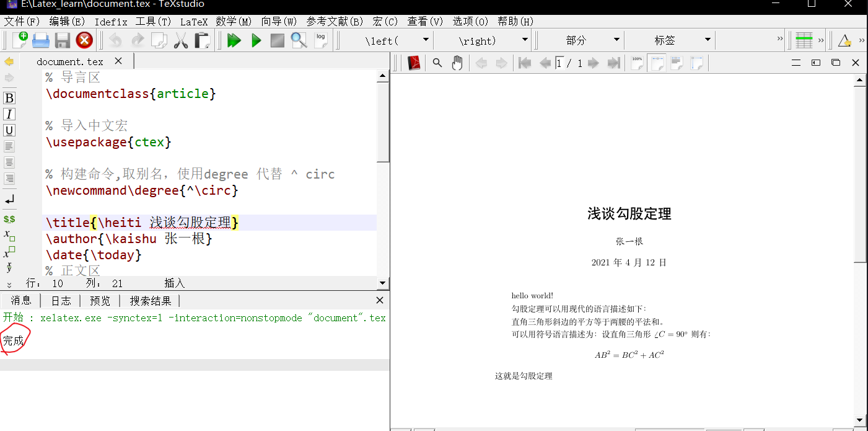Image resolution: width=868 pixels, height=431 pixels.
Task: Close the current file with the red X icon
Action: 84,41
